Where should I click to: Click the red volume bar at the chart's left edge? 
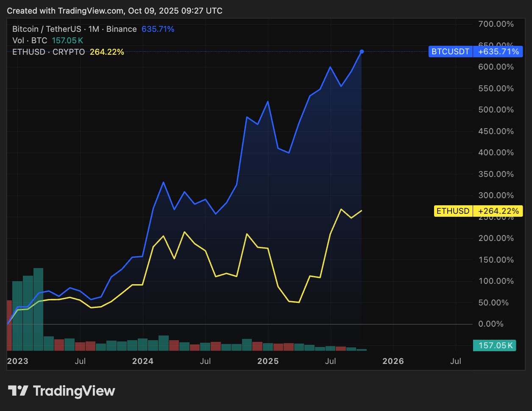[x=9, y=325]
